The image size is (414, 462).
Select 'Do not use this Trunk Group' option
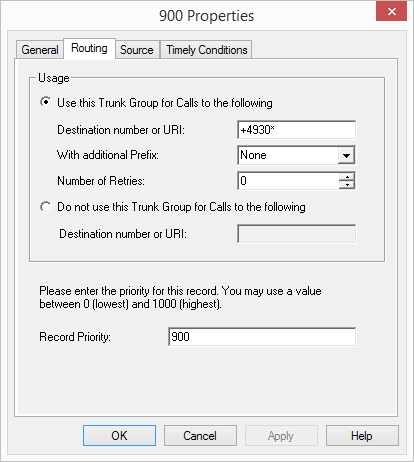46,207
